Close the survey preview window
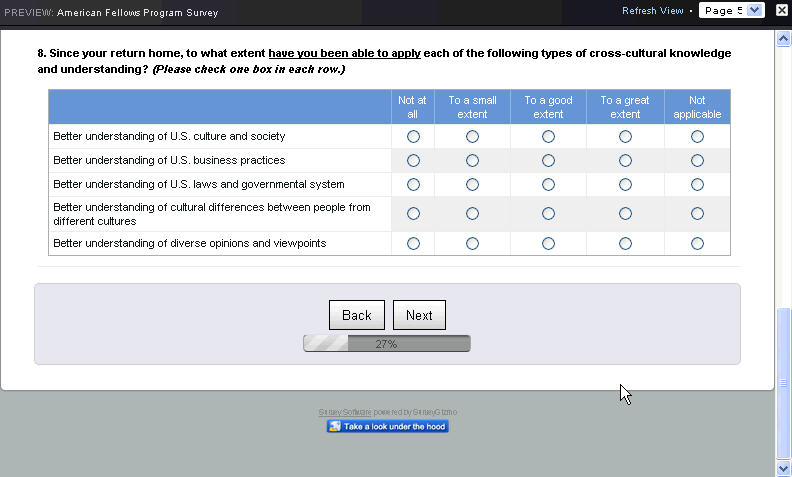 (782, 10)
